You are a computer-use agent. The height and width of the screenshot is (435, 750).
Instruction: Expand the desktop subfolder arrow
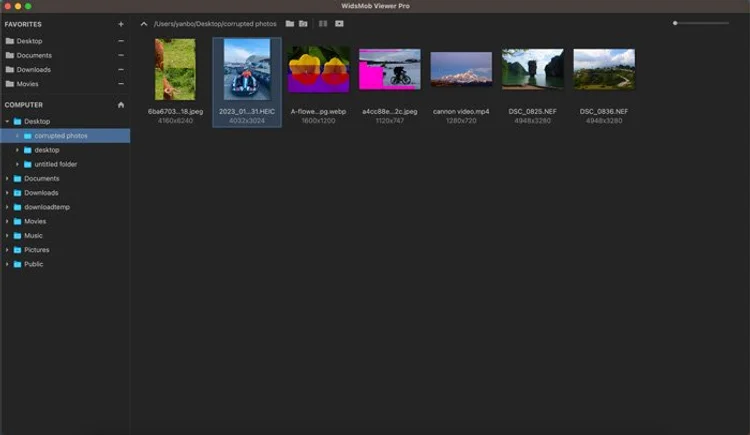pyautogui.click(x=17, y=150)
